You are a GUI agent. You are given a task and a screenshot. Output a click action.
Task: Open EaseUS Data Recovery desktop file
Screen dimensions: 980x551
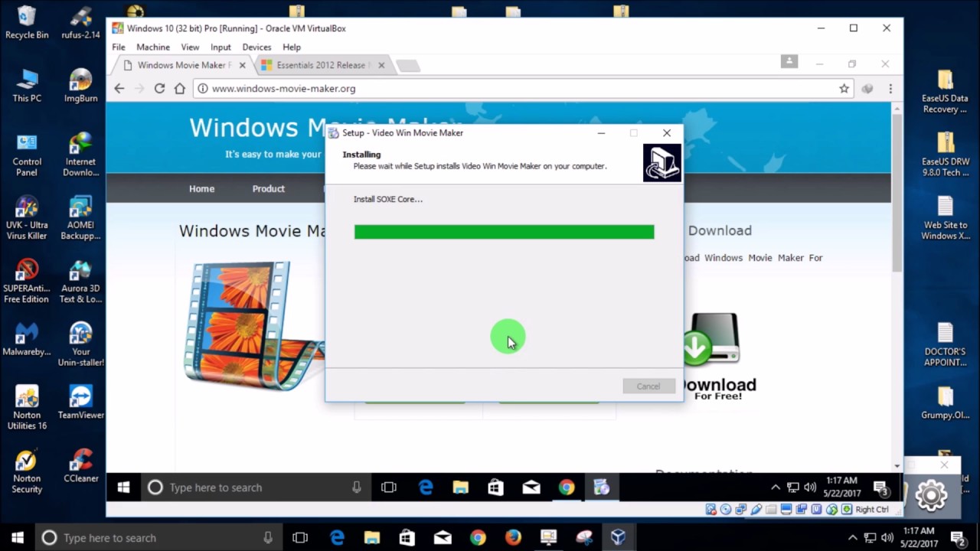[x=945, y=92]
